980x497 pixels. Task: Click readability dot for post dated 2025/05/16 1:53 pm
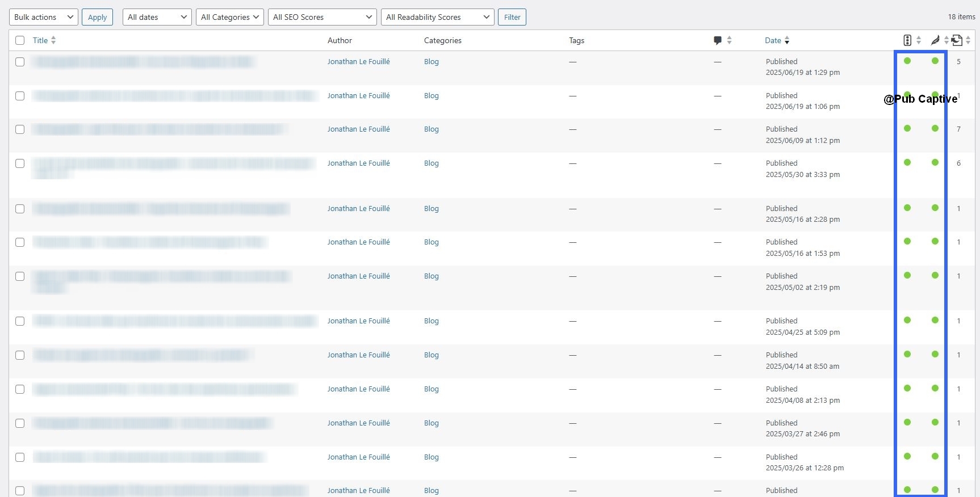coord(935,241)
